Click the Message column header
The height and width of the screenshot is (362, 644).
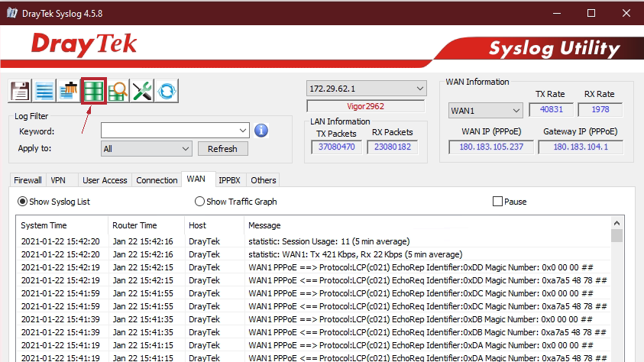427,225
